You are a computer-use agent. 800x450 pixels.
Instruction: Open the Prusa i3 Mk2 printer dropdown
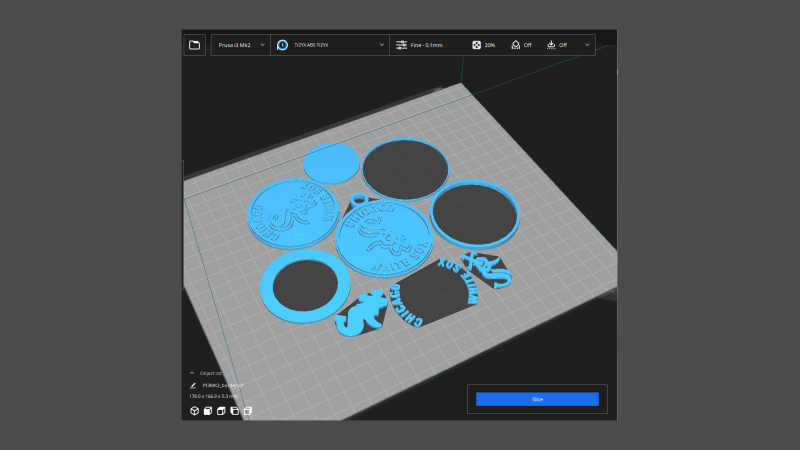pyautogui.click(x=240, y=45)
